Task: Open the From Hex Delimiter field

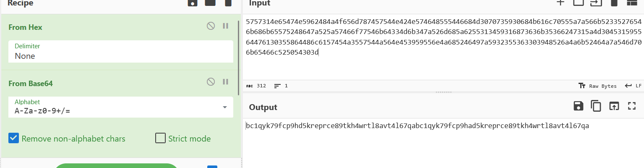Action: 121,51
